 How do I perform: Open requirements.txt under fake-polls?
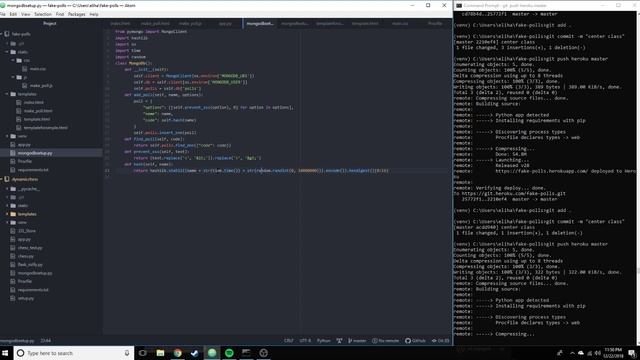(x=33, y=170)
